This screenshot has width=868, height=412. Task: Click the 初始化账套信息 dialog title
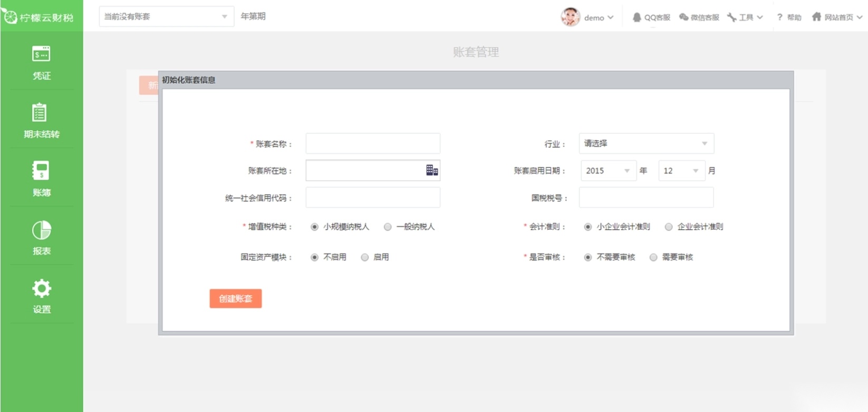pos(188,80)
